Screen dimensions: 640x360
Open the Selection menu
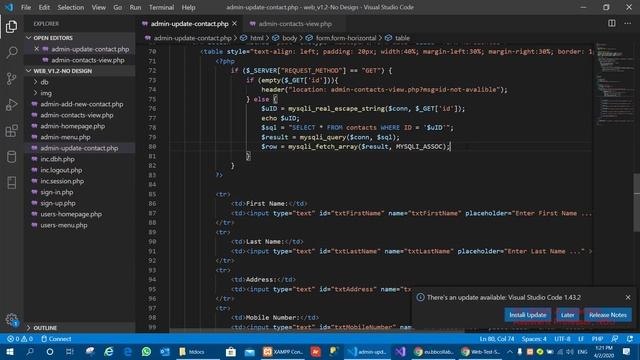point(71,7)
